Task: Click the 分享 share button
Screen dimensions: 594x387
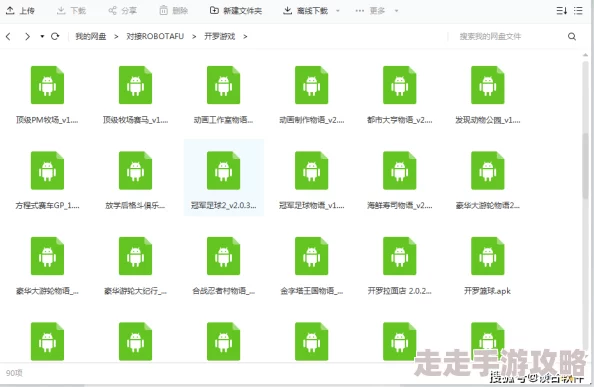Action: tap(122, 11)
